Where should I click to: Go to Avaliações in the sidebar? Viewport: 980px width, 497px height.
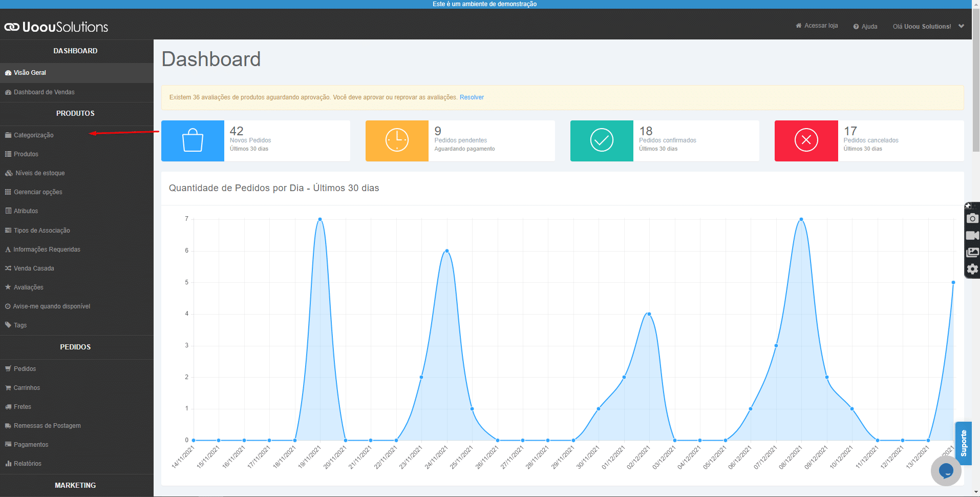(x=29, y=287)
